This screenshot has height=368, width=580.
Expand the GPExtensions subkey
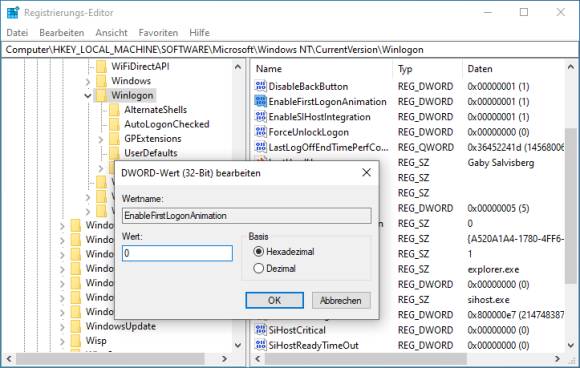point(101,139)
